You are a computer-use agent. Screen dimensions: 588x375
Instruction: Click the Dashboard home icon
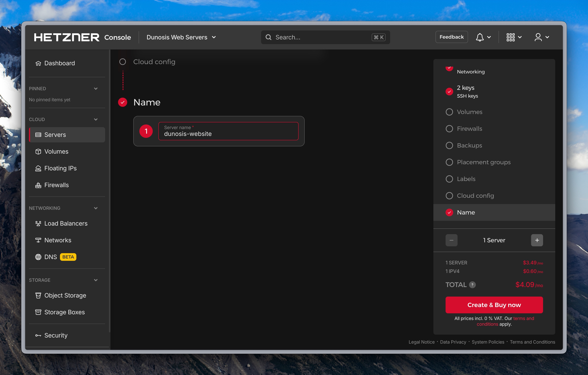pos(38,63)
